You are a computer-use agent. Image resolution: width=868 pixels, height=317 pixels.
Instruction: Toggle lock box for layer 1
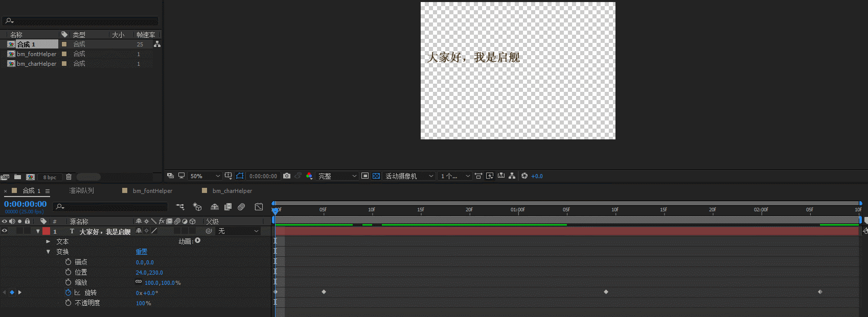click(x=27, y=231)
